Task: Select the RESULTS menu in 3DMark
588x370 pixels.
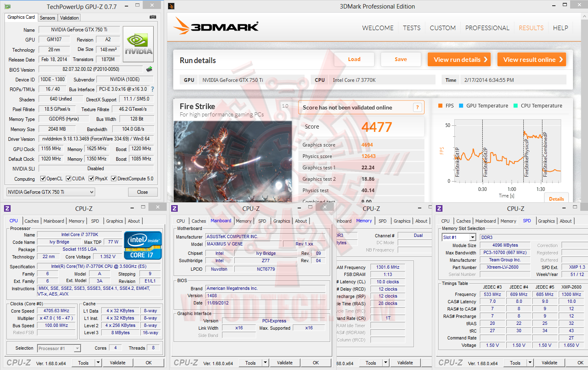Action: click(x=531, y=28)
